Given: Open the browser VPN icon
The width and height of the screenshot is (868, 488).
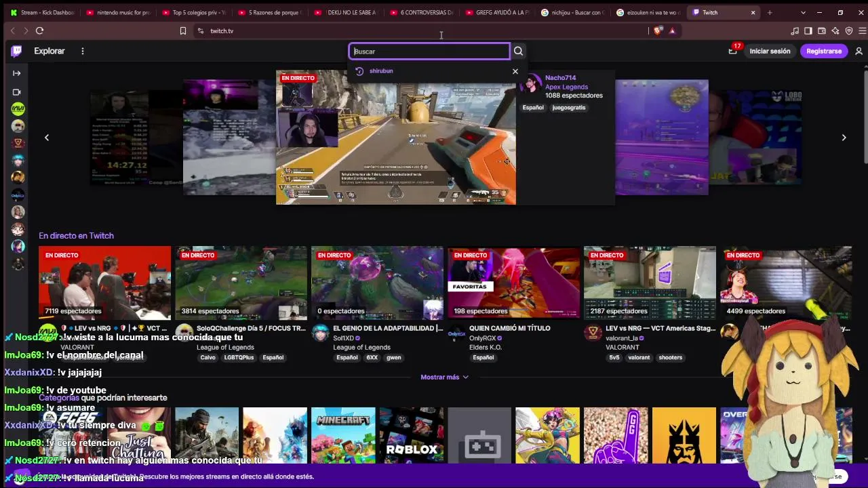Looking at the screenshot, I should (x=849, y=30).
